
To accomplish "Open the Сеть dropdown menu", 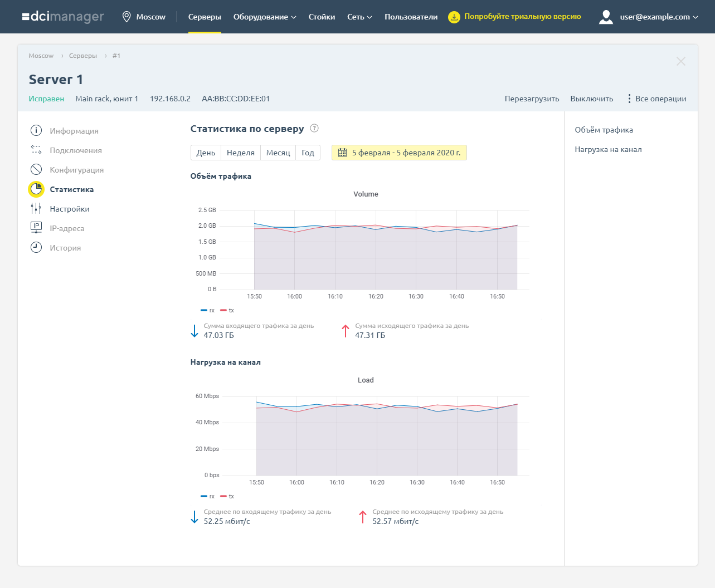I will pos(359,17).
